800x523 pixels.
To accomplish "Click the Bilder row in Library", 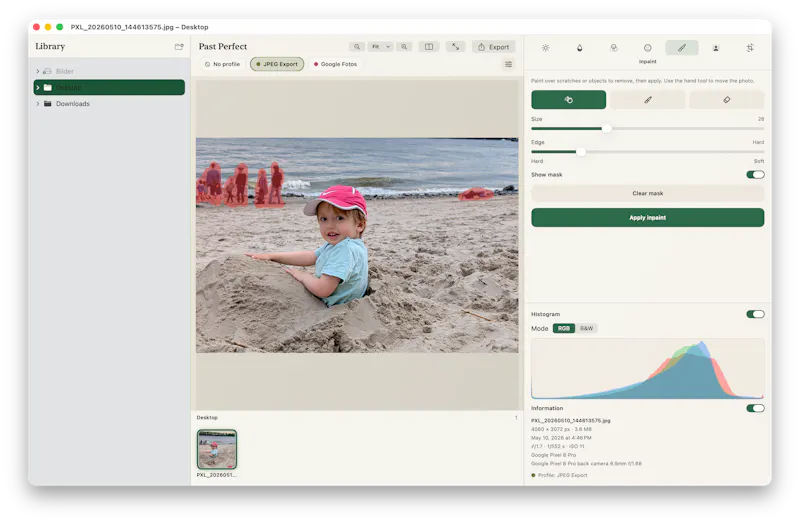I will (109, 71).
